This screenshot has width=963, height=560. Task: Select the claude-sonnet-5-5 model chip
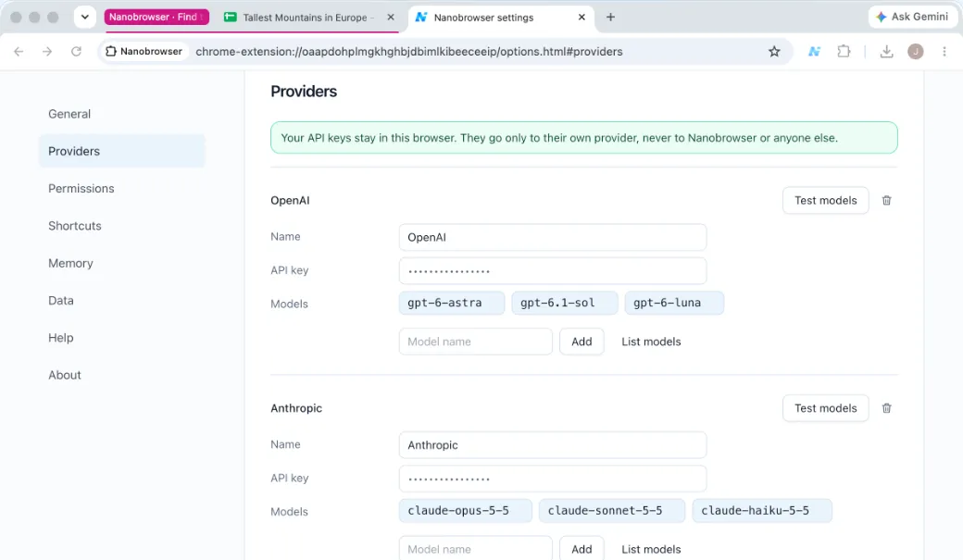[x=612, y=511]
